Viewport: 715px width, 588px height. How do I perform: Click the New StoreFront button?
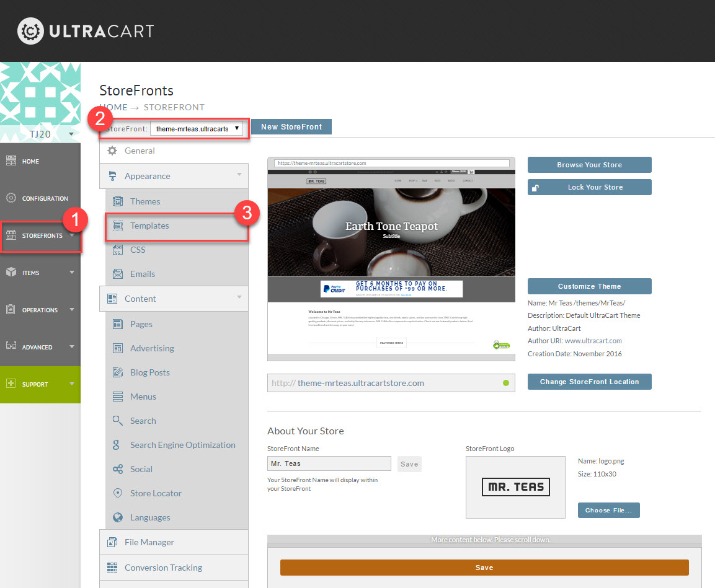click(x=291, y=126)
